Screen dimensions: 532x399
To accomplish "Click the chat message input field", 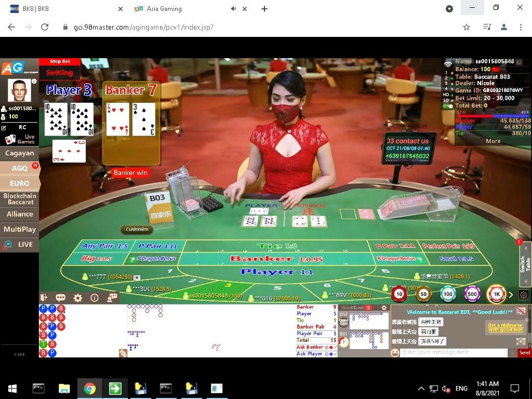I will pyautogui.click(x=454, y=353).
